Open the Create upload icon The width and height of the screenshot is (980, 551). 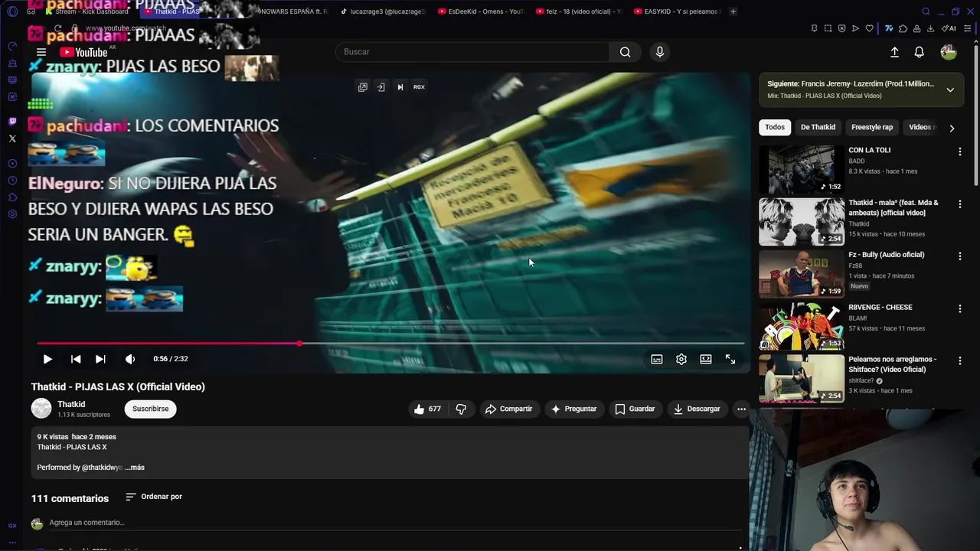coord(894,52)
